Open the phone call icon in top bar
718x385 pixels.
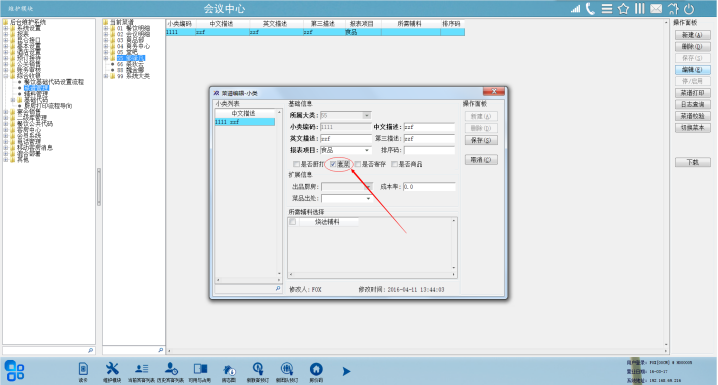[591, 9]
